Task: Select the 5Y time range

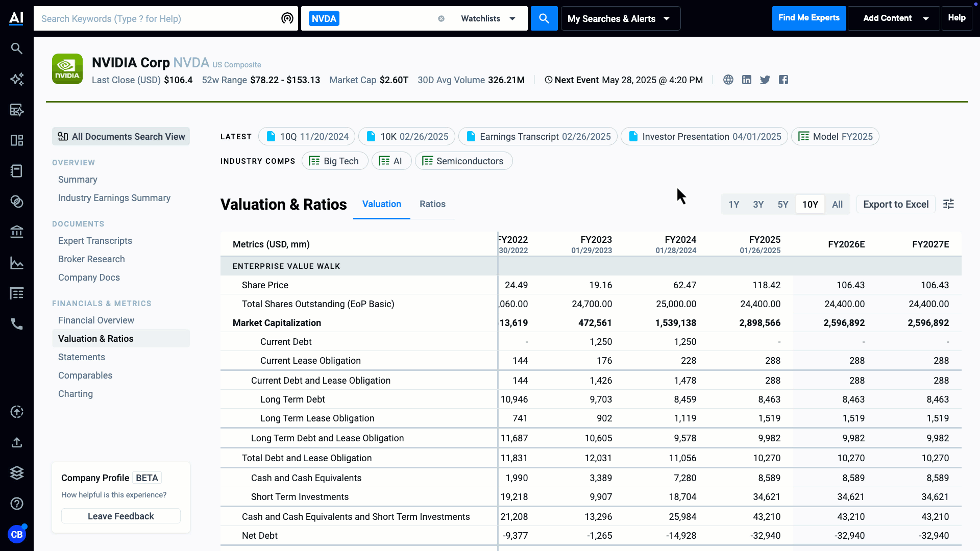Action: pyautogui.click(x=783, y=204)
